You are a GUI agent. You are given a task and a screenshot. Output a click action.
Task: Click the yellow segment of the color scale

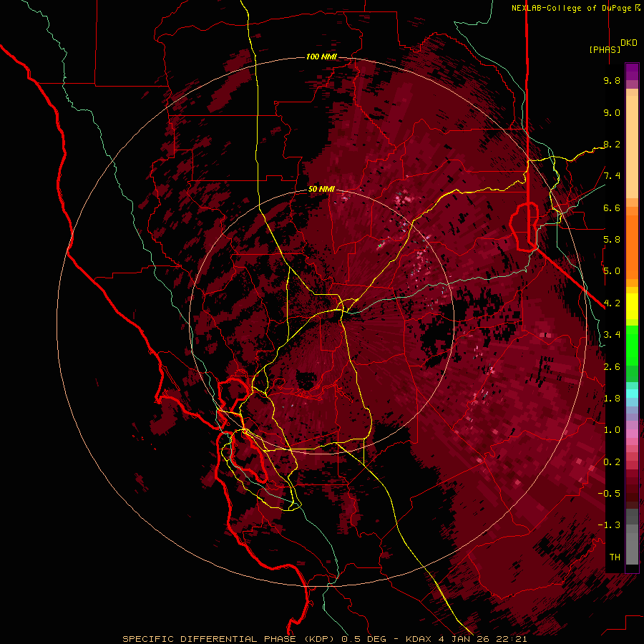[x=632, y=306]
